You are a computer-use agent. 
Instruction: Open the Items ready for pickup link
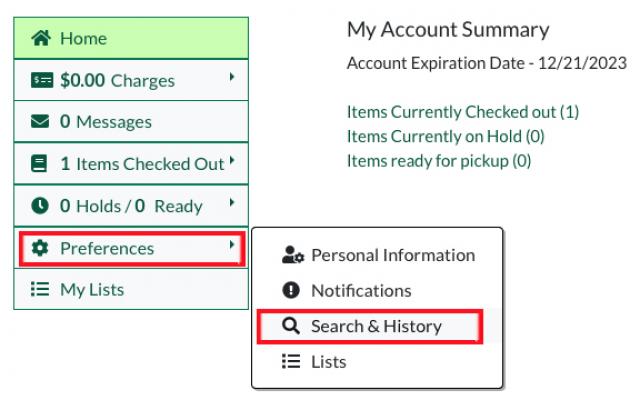[438, 160]
